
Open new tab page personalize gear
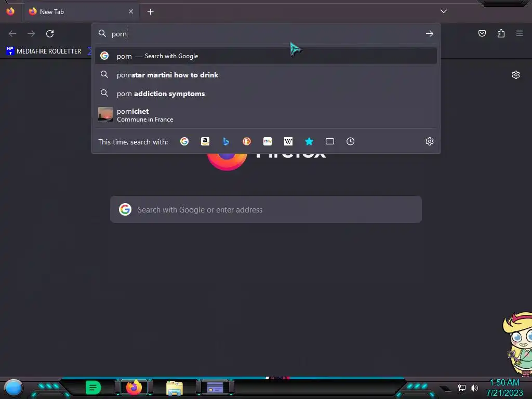[516, 75]
